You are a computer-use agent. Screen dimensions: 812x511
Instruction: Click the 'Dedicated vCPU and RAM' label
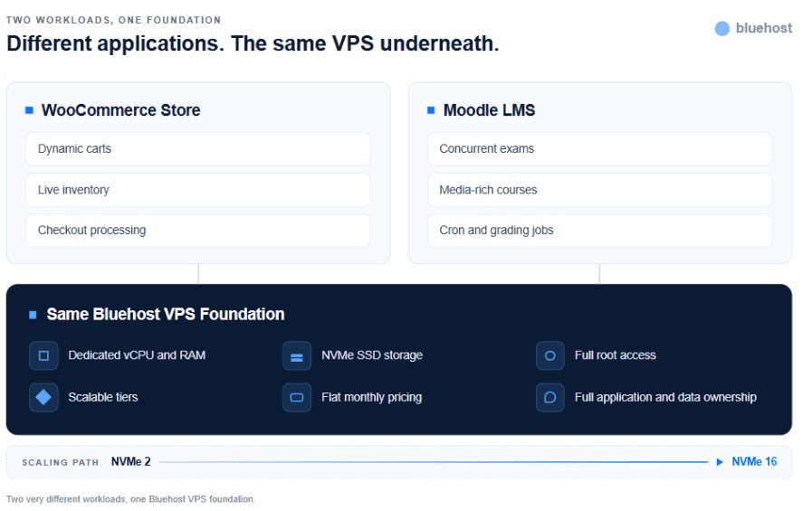(x=137, y=355)
